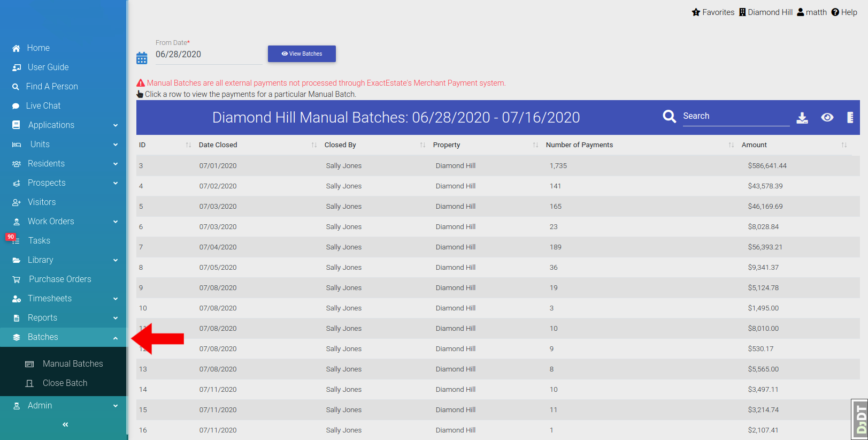Expand the Work Orders chevron
Viewport: 868px width, 440px height.
point(116,222)
